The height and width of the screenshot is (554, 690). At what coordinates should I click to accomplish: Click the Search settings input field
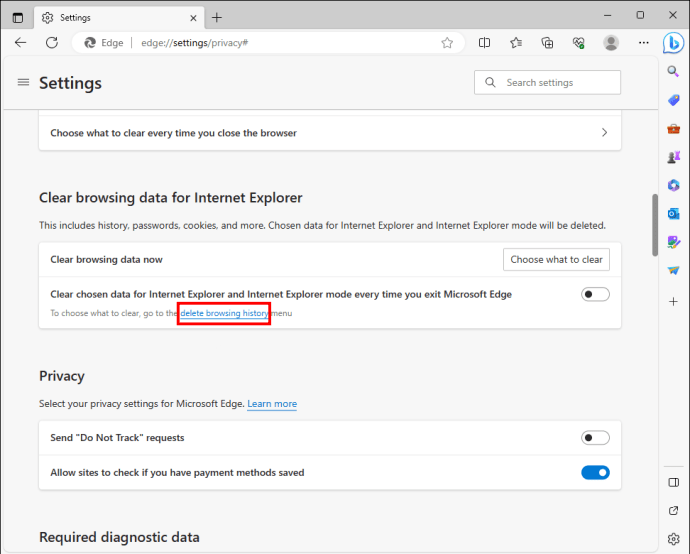point(547,82)
